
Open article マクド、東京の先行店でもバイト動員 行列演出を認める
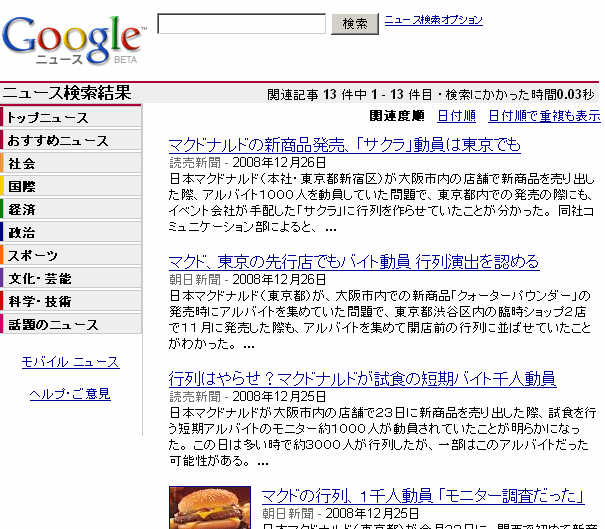(x=354, y=262)
